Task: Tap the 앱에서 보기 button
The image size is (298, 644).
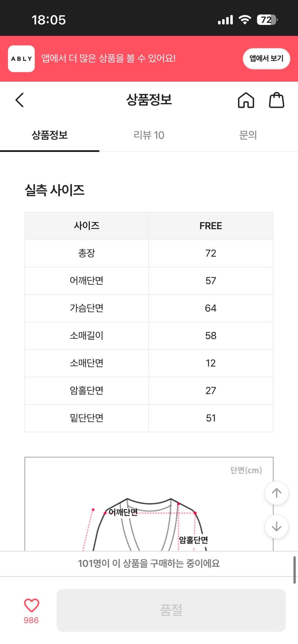Action: click(266, 58)
